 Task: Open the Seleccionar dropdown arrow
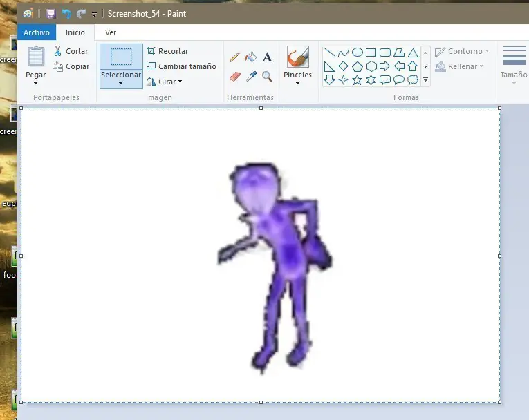[x=121, y=84]
